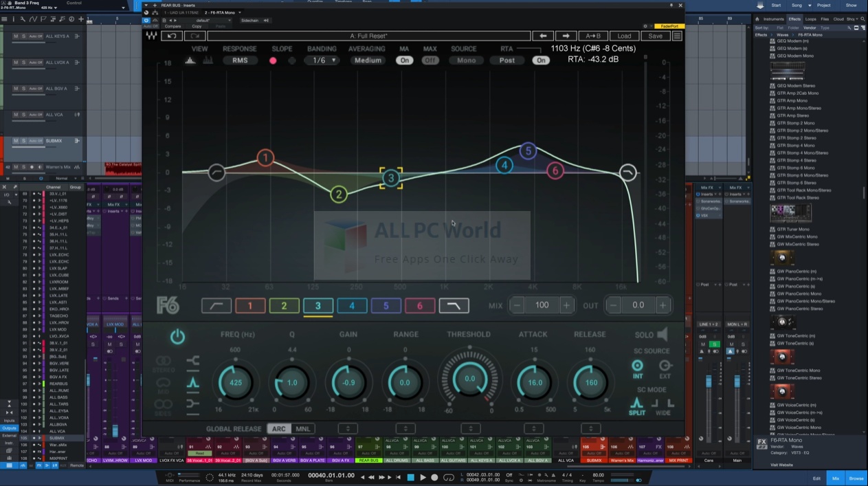
Task: Open the Loops tab in browser
Action: (x=811, y=19)
